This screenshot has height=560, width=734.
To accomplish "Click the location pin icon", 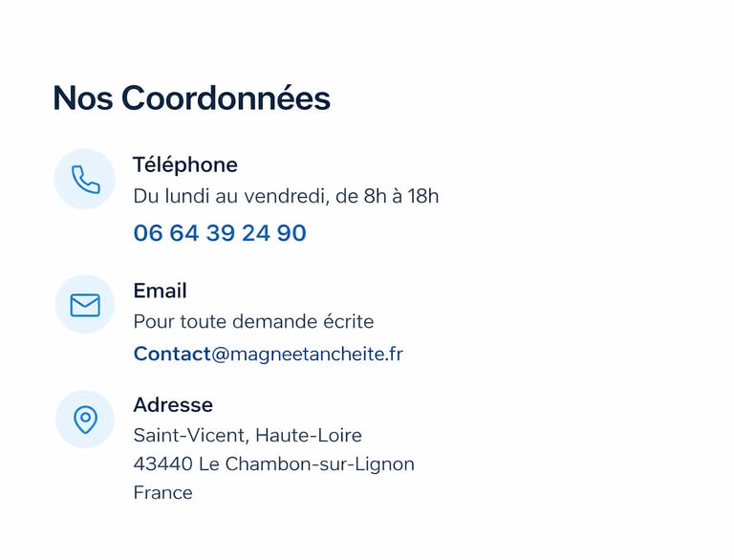I will coord(85,419).
